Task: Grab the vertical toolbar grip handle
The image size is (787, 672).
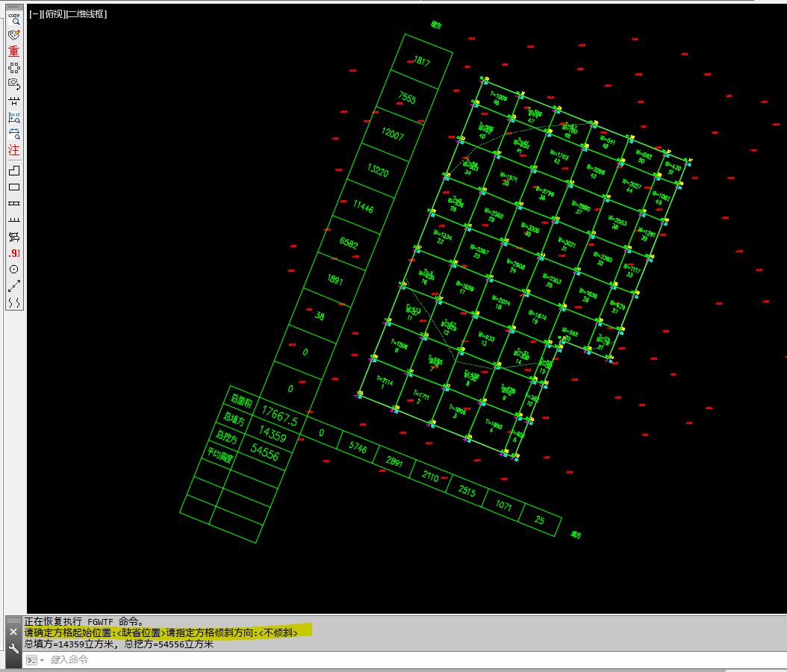Action: 14,7
